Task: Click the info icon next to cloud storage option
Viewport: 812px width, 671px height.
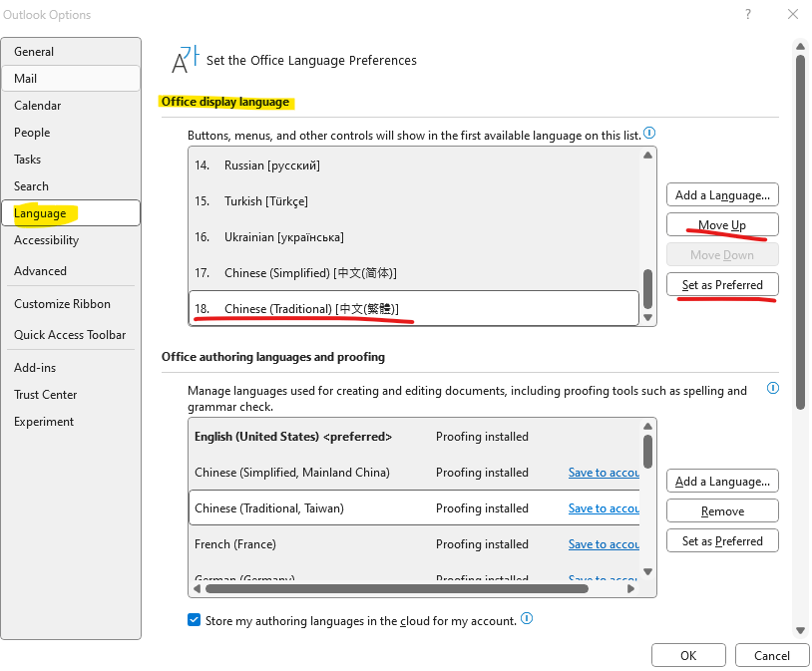Action: coord(527,619)
